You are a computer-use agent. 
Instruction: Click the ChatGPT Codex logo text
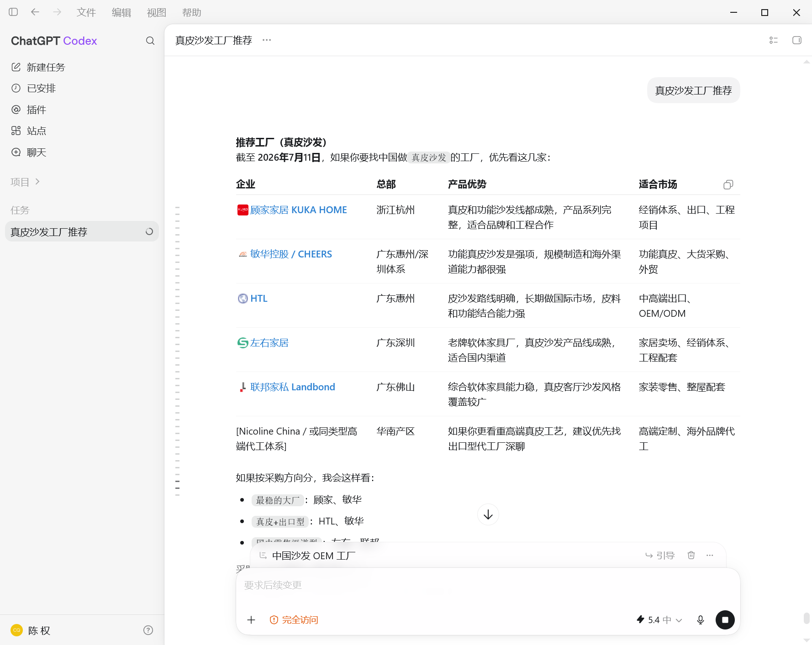point(54,41)
